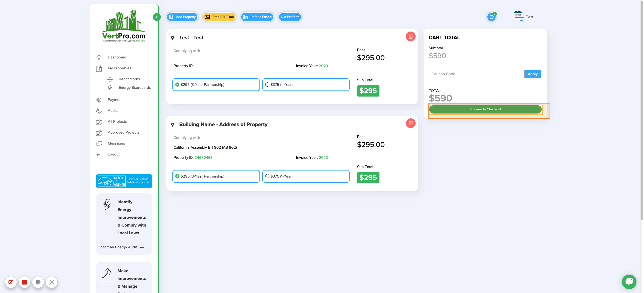Click the $295 sub total badge for Test - Test

point(368,91)
